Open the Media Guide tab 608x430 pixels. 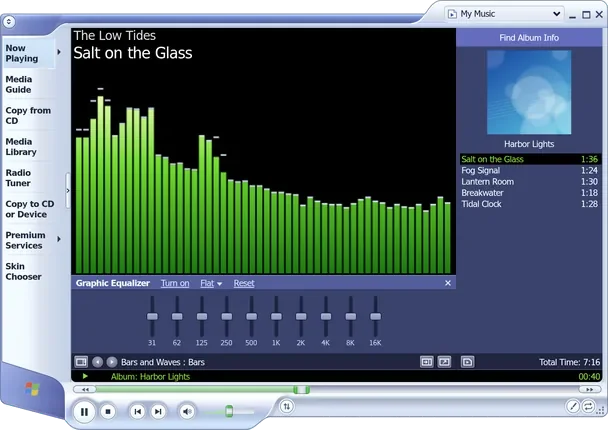click(28, 85)
